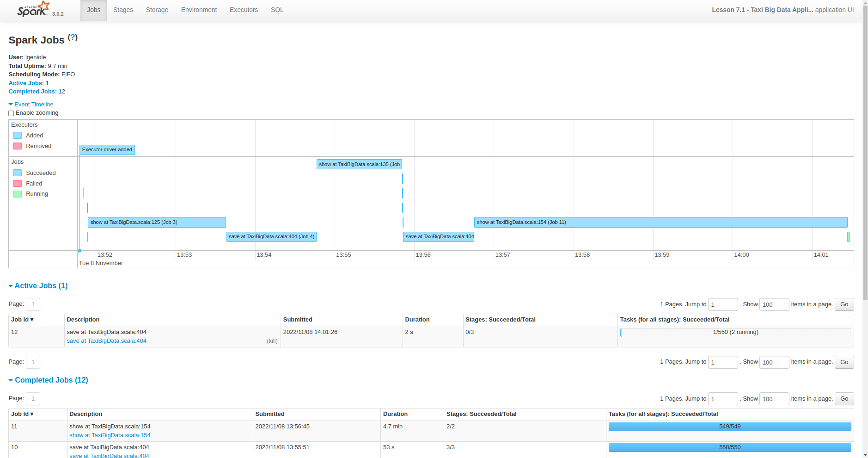This screenshot has height=458, width=868.
Task: Click job 12 task progress bar 1/550
Action: [735, 332]
